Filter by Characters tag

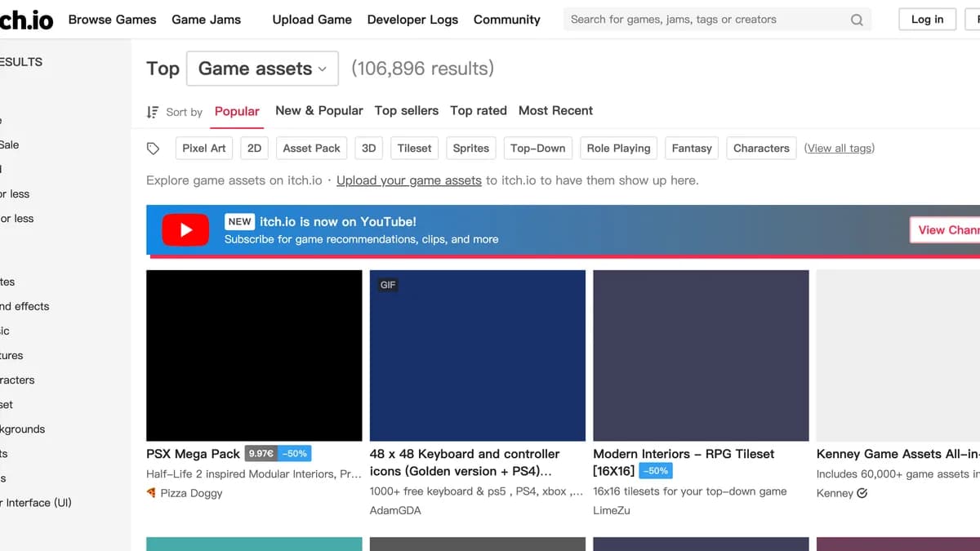click(x=761, y=148)
